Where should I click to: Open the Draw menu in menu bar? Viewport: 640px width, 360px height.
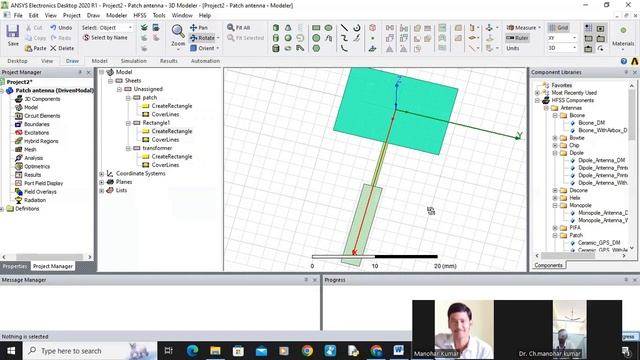tap(93, 16)
